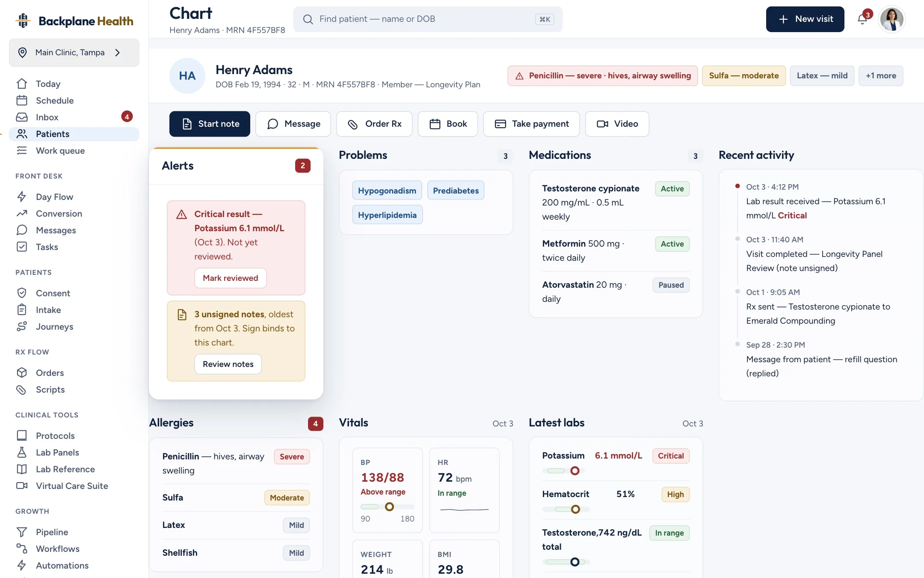The image size is (924, 578).
Task: Click the Virtual Care Suite camera icon
Action: (22, 486)
